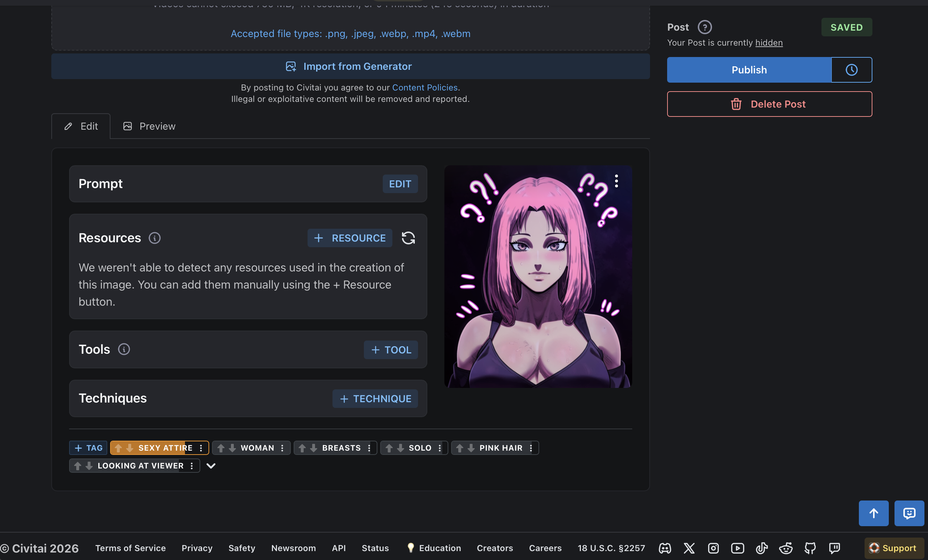
Task: Open the feedback chat icon button
Action: pyautogui.click(x=909, y=513)
